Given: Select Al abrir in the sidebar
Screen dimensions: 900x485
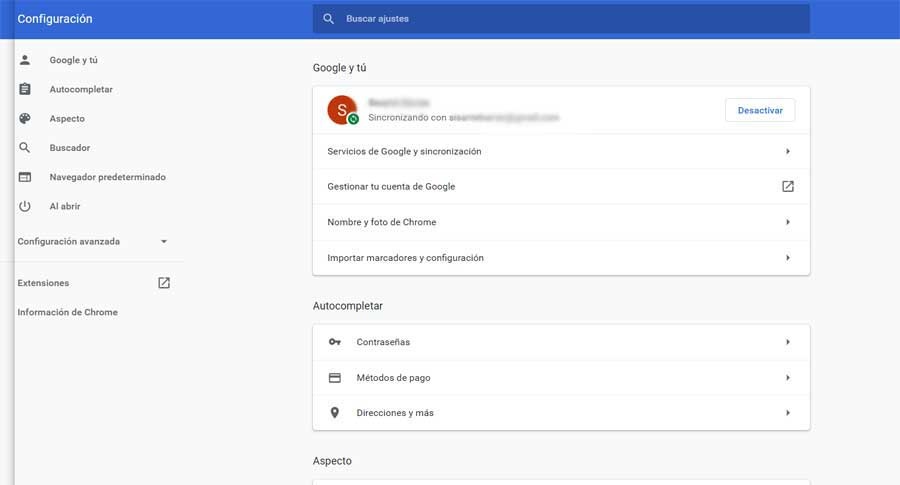Looking at the screenshot, I should tap(65, 206).
